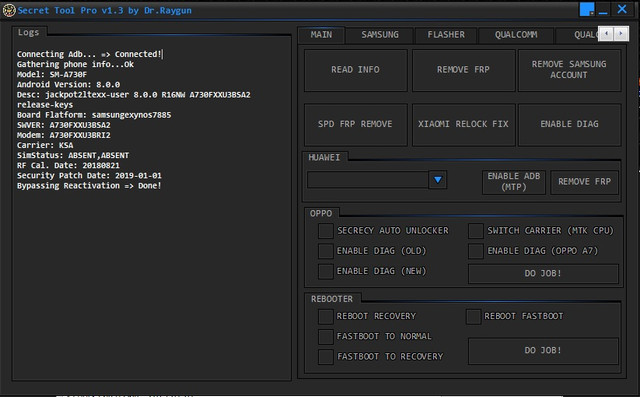Click the SPD FRP REMOVE button
Viewport: 640px width, 397px height.
356,124
